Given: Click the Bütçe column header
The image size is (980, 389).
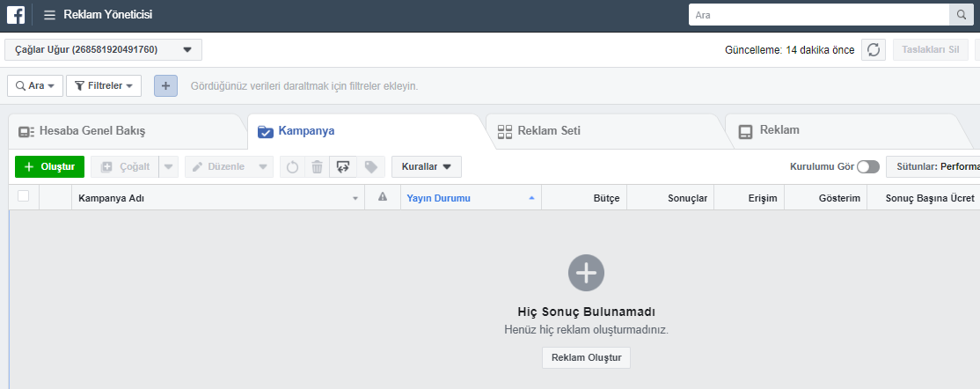Looking at the screenshot, I should coord(584,198).
